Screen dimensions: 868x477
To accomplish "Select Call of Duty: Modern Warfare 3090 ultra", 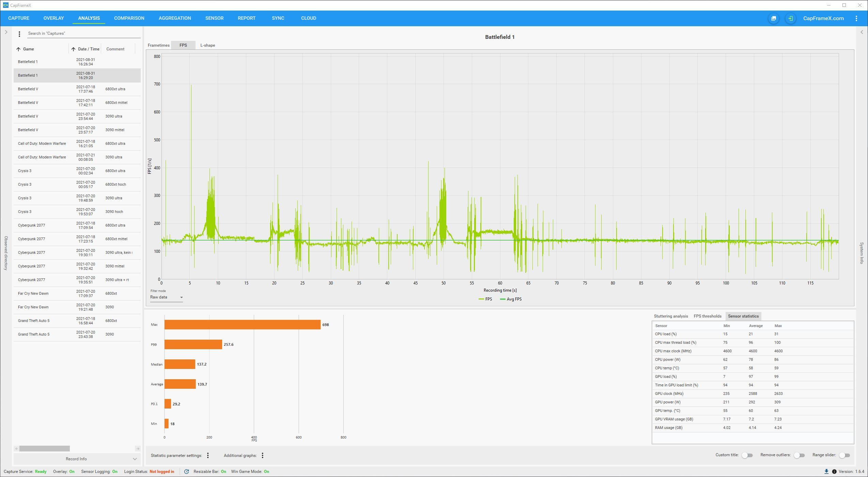I will click(x=77, y=157).
